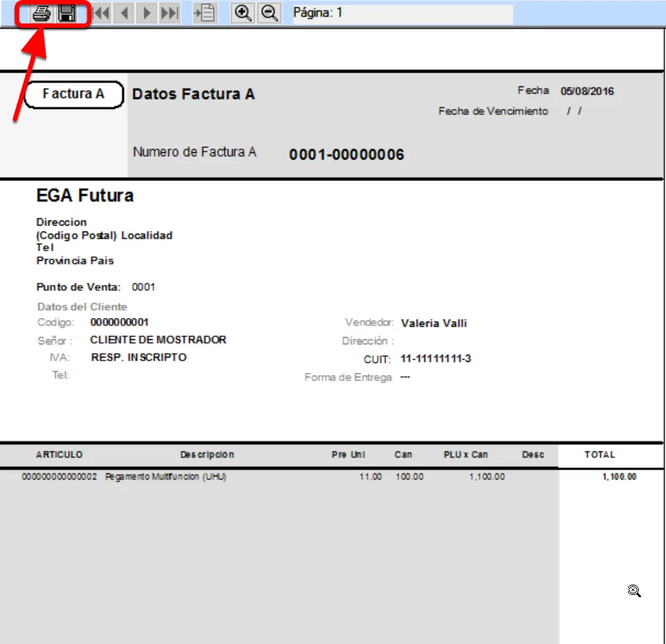
Task: Click the 'Datos del Cliente' section label
Action: [82, 307]
